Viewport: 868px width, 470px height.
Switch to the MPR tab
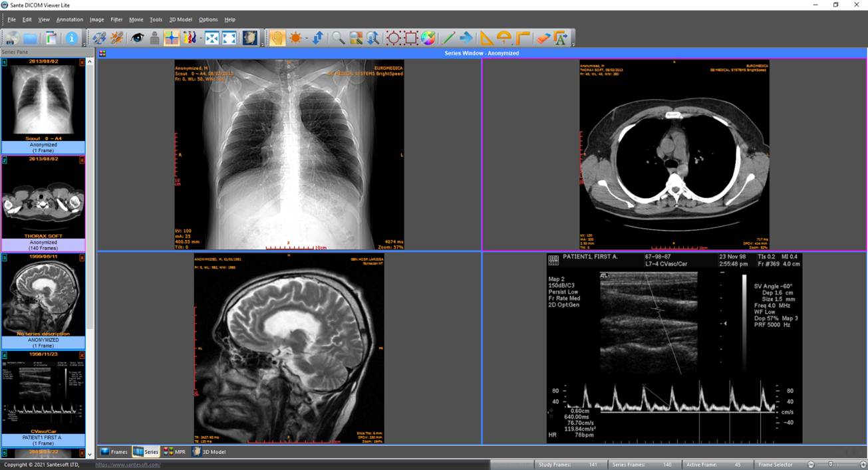click(175, 451)
